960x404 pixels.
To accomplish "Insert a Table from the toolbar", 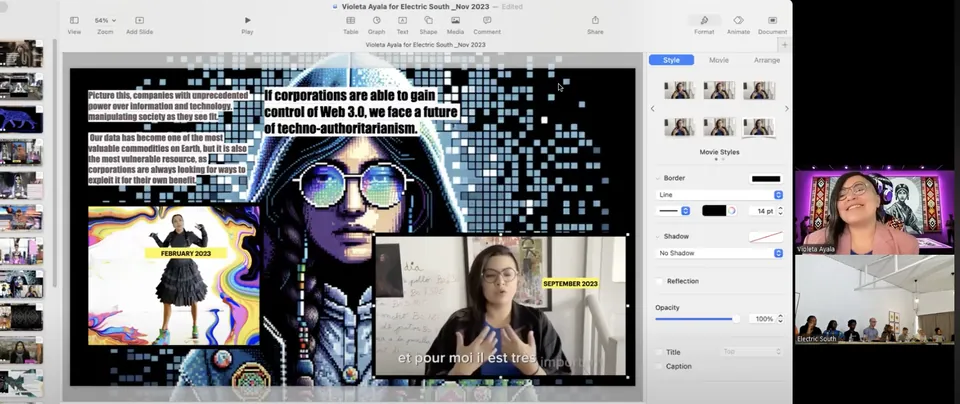I will coord(351,20).
